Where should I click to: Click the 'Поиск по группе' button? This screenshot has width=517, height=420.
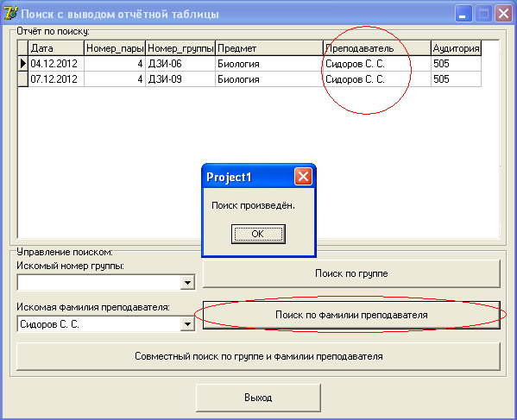coord(351,273)
